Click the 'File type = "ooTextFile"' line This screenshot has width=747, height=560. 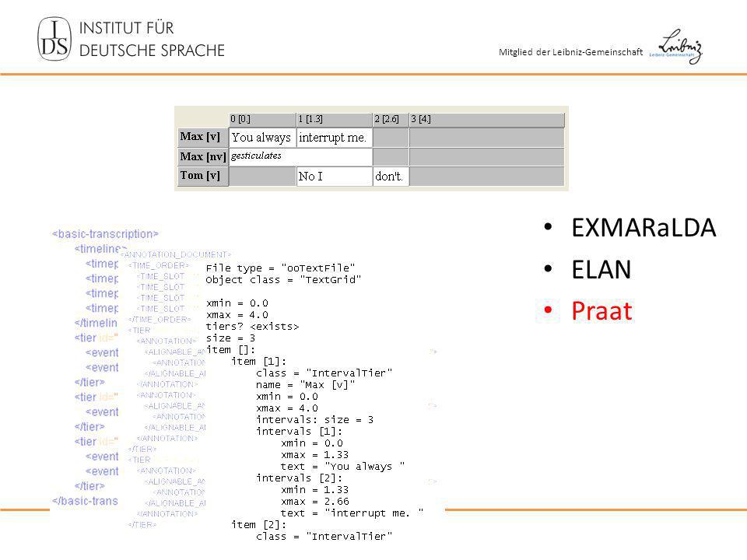point(281,268)
